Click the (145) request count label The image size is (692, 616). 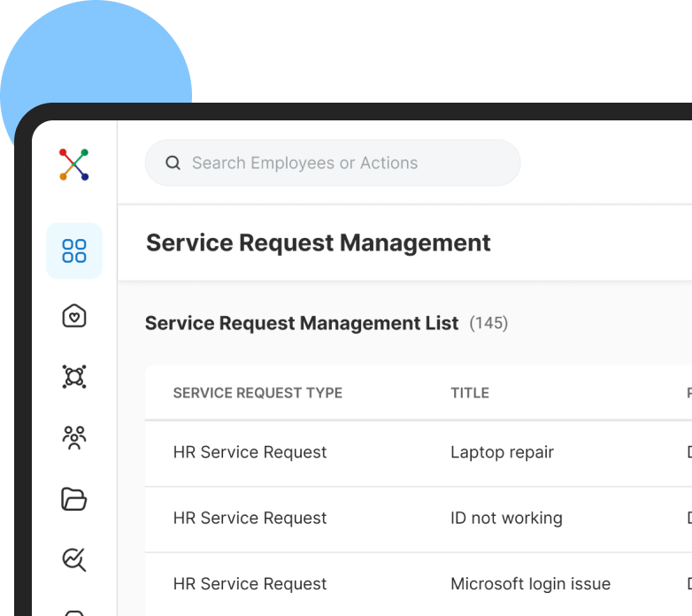[488, 323]
